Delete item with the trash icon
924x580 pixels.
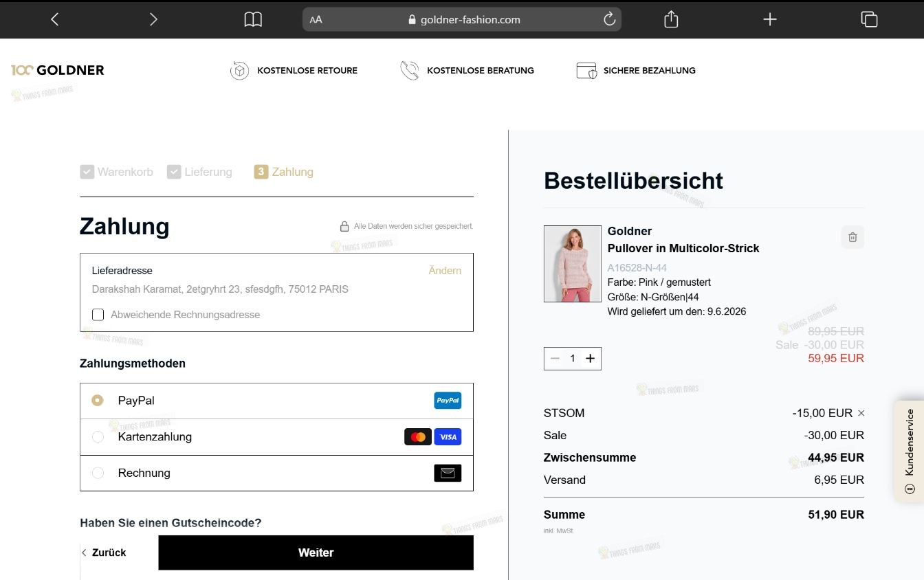(x=852, y=237)
